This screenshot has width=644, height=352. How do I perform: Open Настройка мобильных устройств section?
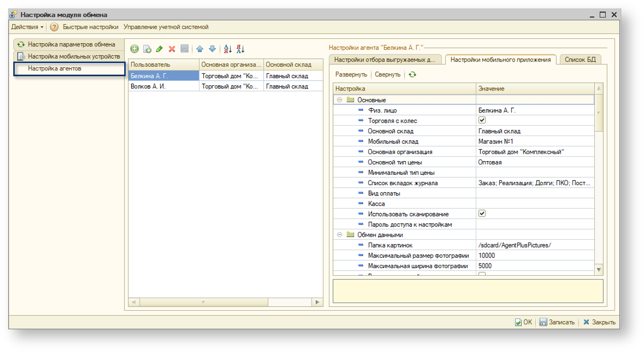[69, 56]
